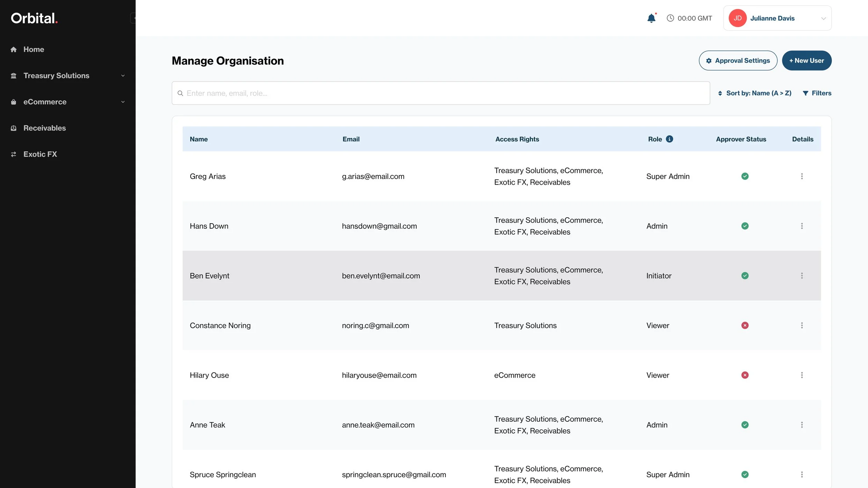Viewport: 868px width, 488px height.
Task: Click the + New User button
Action: (x=806, y=61)
